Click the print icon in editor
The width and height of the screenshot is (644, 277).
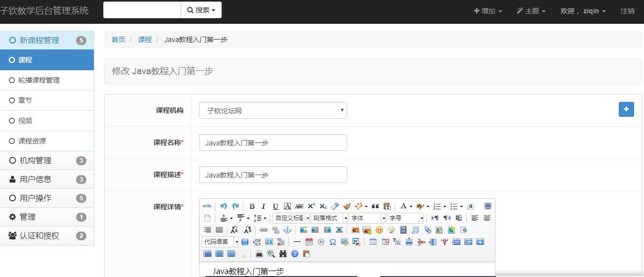click(x=259, y=254)
